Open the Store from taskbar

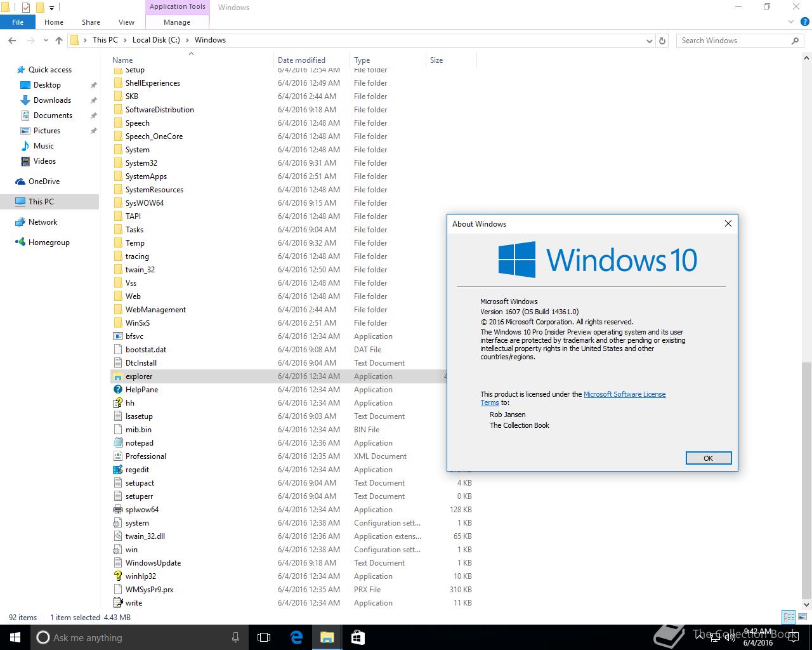pyautogui.click(x=358, y=637)
